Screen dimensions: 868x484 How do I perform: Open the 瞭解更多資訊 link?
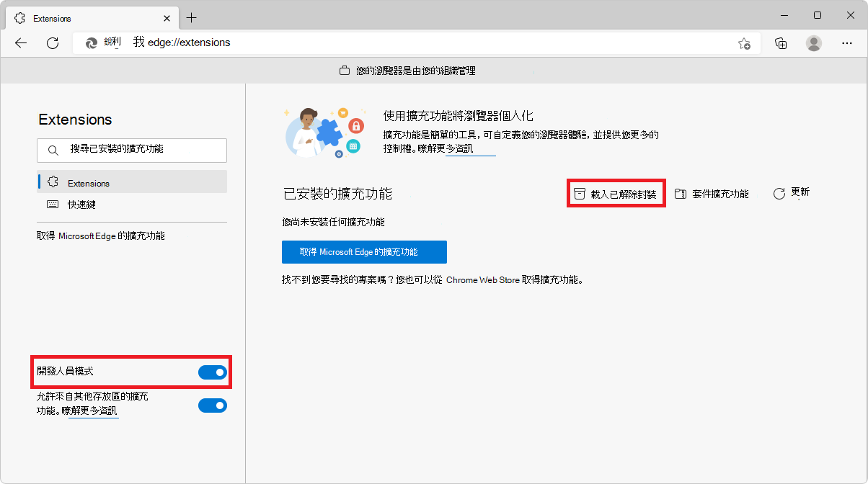pyautogui.click(x=470, y=152)
